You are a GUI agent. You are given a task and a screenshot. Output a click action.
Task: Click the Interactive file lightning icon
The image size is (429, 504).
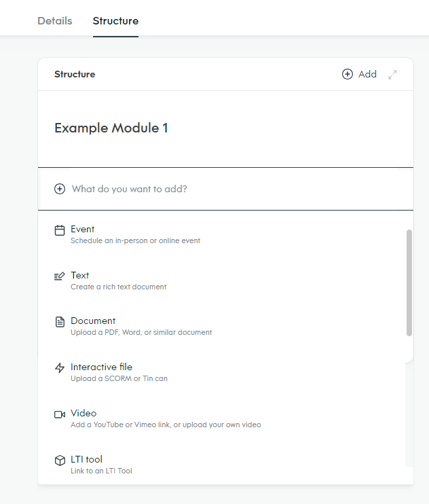(60, 367)
